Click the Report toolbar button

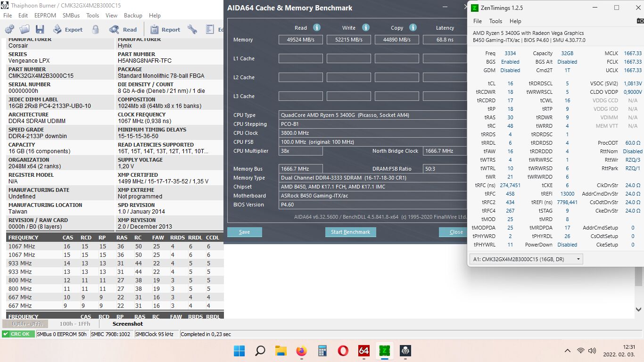click(165, 29)
